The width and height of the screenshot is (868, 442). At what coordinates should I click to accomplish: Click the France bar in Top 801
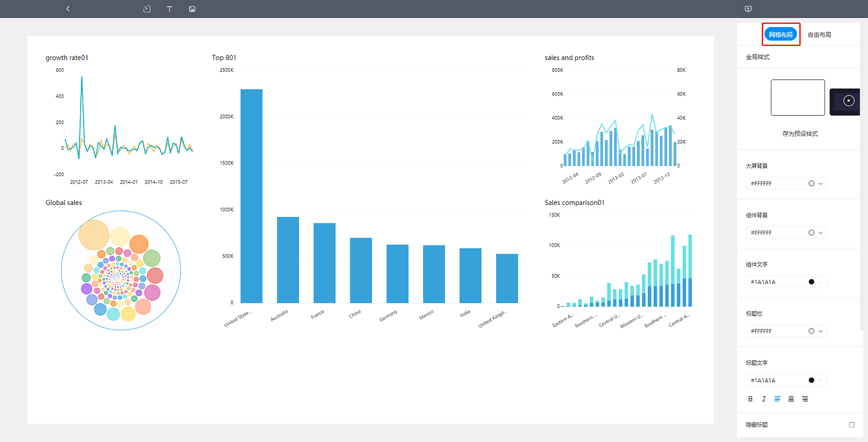pos(324,263)
